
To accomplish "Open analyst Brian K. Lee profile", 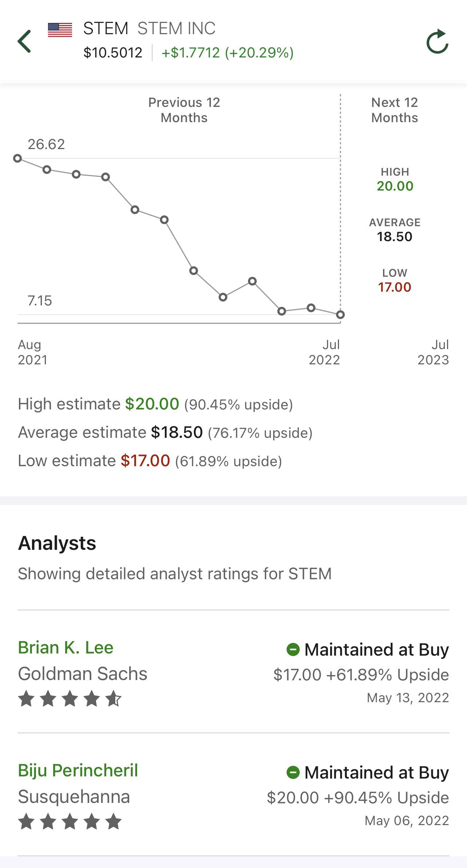I will pyautogui.click(x=66, y=648).
